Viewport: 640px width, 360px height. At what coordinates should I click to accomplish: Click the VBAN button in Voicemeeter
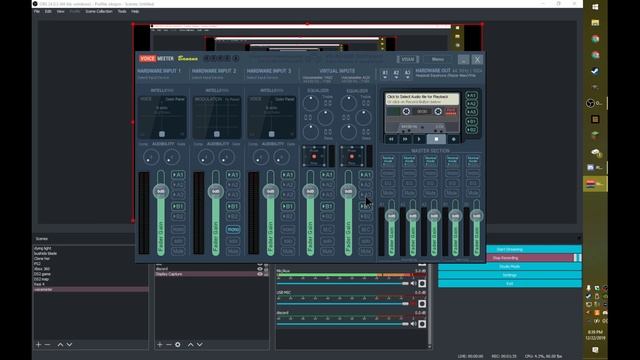(x=407, y=59)
